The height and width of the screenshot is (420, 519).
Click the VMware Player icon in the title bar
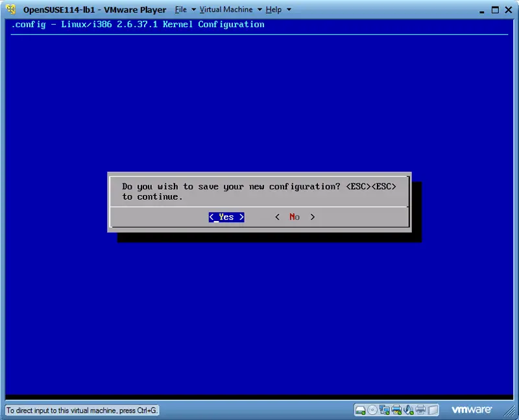point(10,10)
